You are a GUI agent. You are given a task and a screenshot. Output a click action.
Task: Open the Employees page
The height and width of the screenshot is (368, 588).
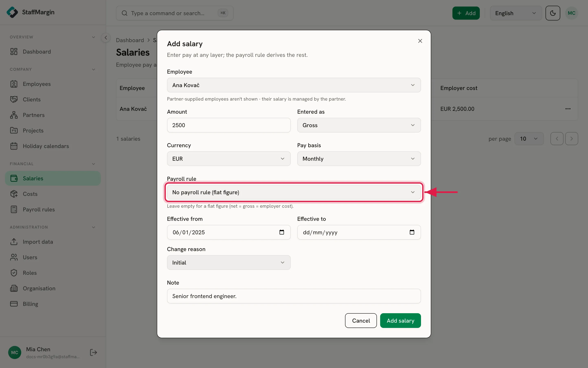click(53, 84)
